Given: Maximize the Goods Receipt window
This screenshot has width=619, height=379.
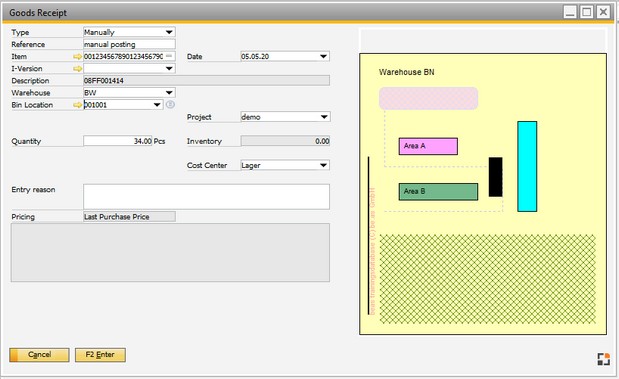Looking at the screenshot, I should point(587,12).
